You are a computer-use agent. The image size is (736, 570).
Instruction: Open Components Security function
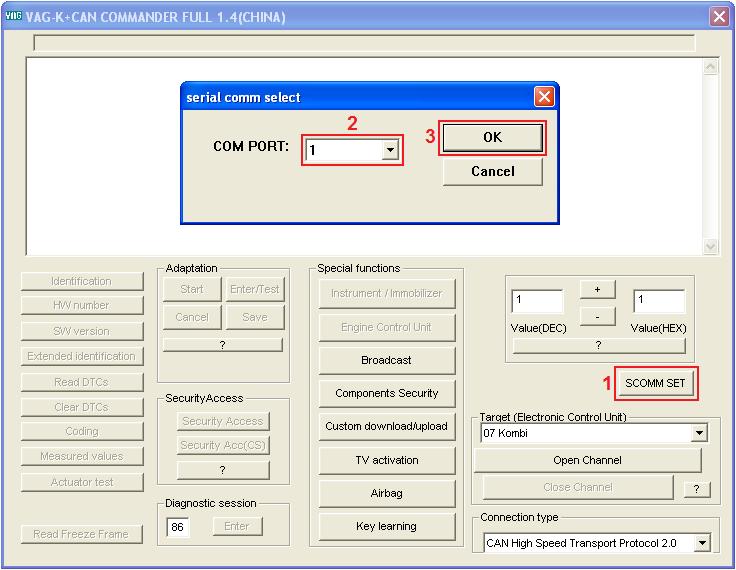coord(386,393)
